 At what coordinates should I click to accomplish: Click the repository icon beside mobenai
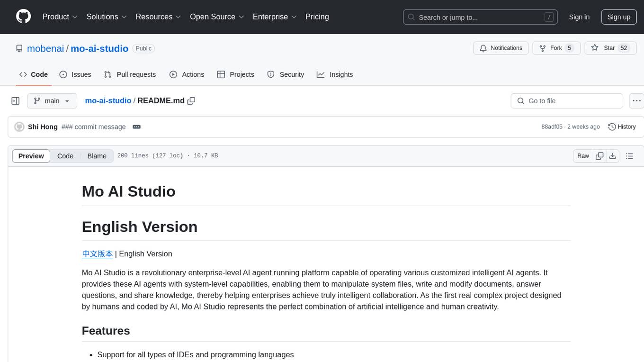pyautogui.click(x=19, y=48)
